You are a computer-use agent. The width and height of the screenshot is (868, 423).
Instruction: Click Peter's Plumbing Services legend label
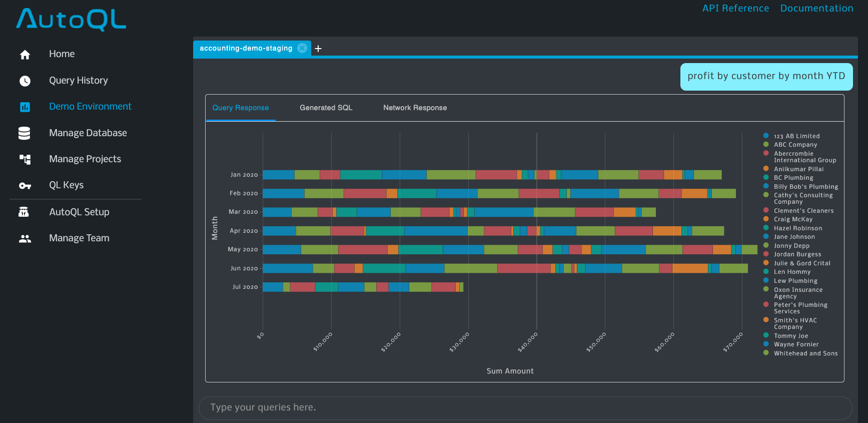click(x=801, y=308)
